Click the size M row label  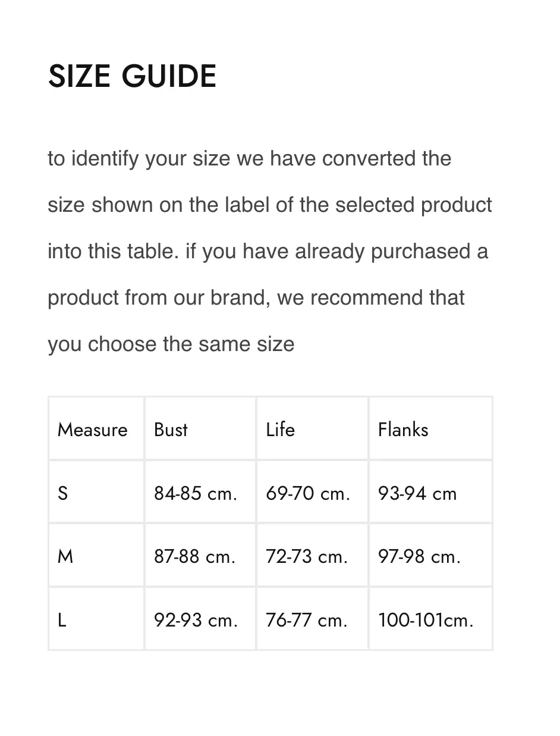tap(96, 556)
